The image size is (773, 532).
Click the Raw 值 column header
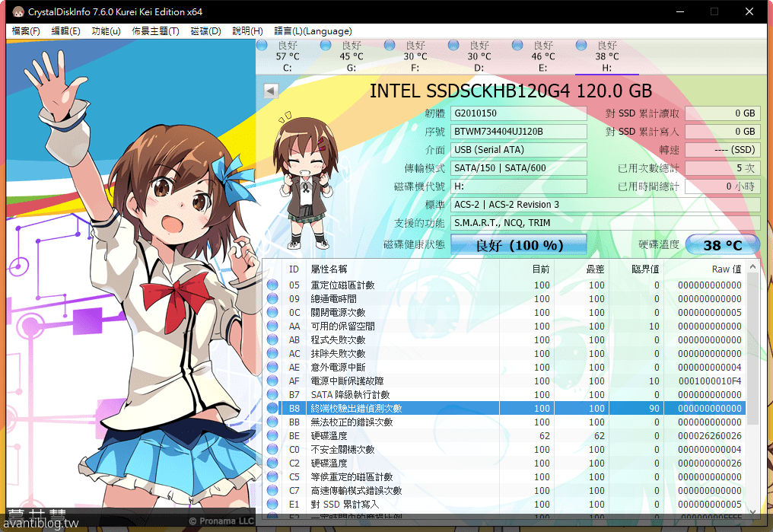705,269
